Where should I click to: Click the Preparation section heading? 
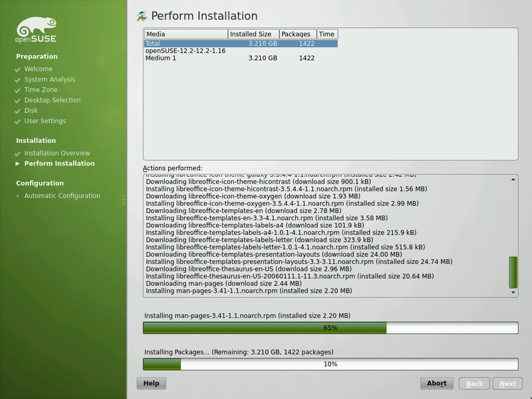(x=37, y=57)
